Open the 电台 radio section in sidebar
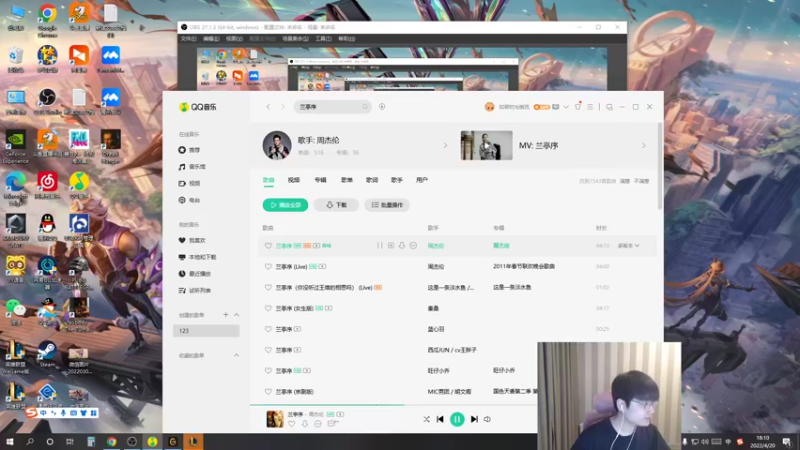 (x=189, y=200)
